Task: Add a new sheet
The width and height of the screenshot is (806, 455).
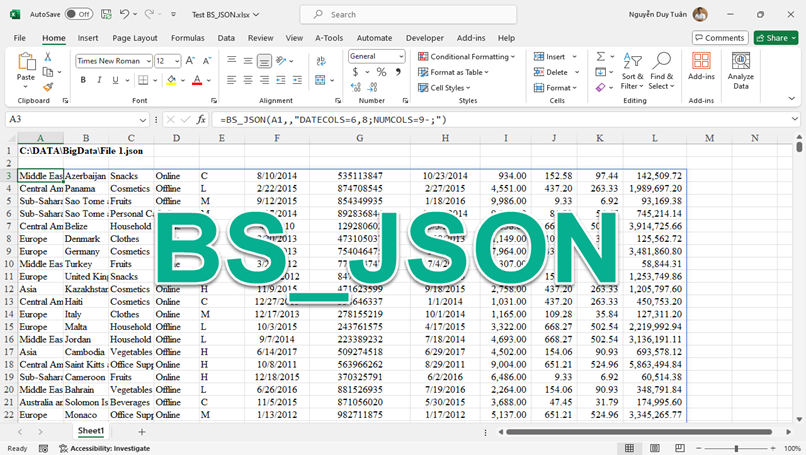Action: click(x=142, y=432)
